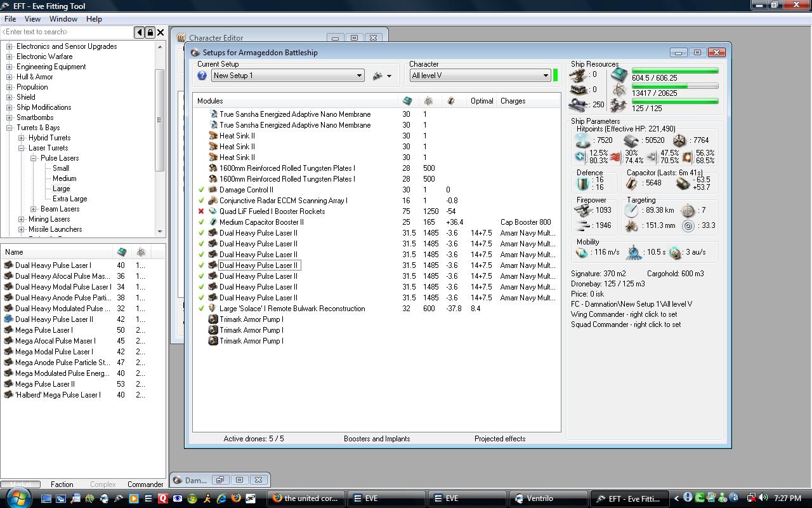Click the powergrid usage bar above 13417 / 20625
This screenshot has height=508, width=812.
click(675, 86)
